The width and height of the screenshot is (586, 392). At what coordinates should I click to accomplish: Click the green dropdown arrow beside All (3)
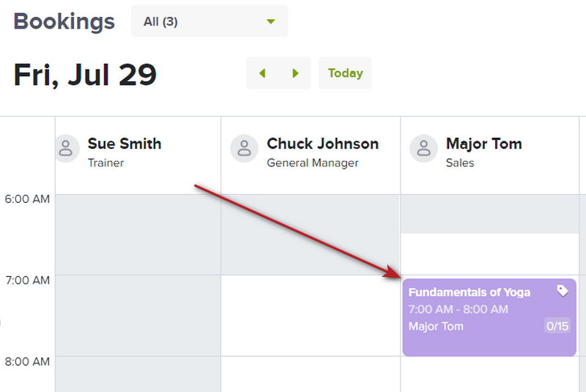[271, 22]
